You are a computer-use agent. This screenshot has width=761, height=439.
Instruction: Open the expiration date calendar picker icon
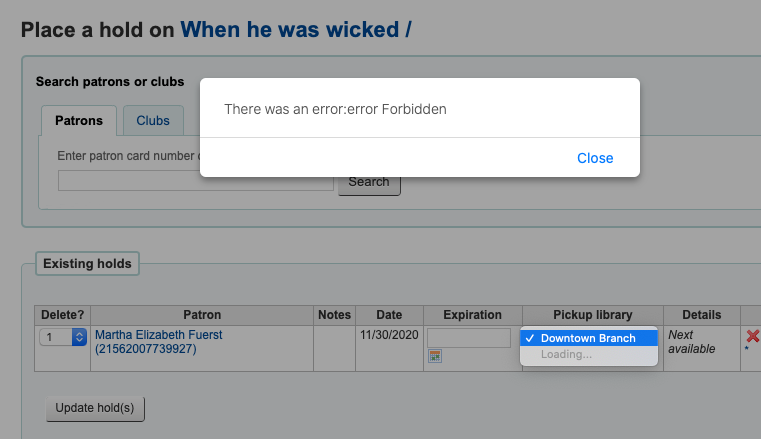[435, 356]
